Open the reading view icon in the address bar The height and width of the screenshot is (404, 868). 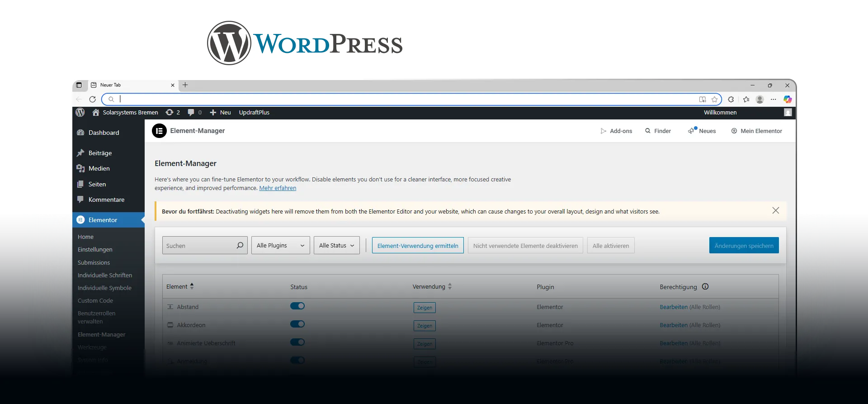click(703, 99)
